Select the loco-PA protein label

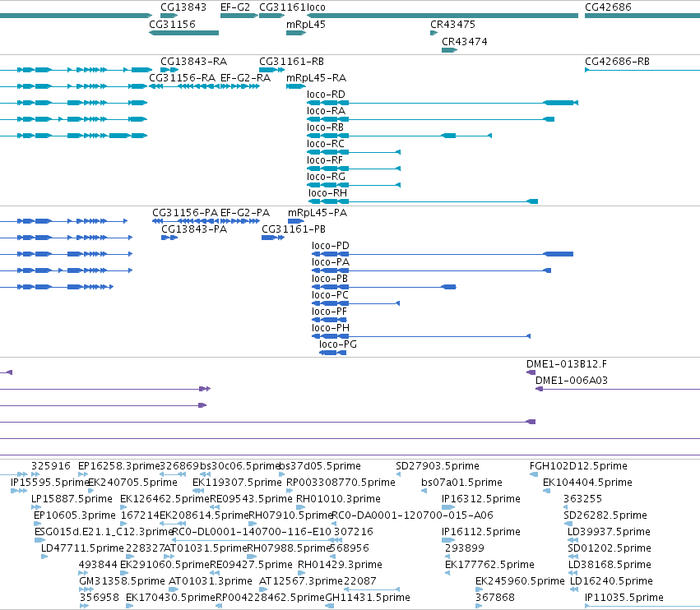click(x=331, y=262)
